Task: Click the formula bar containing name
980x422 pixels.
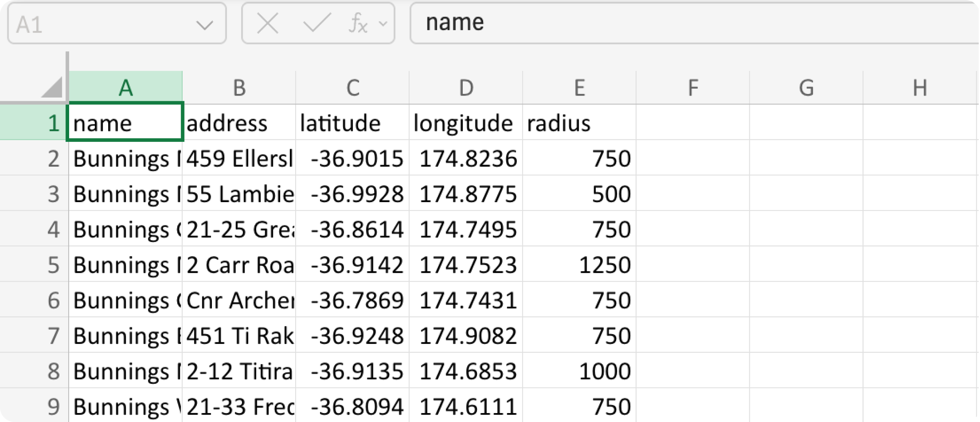Action: pyautogui.click(x=694, y=23)
